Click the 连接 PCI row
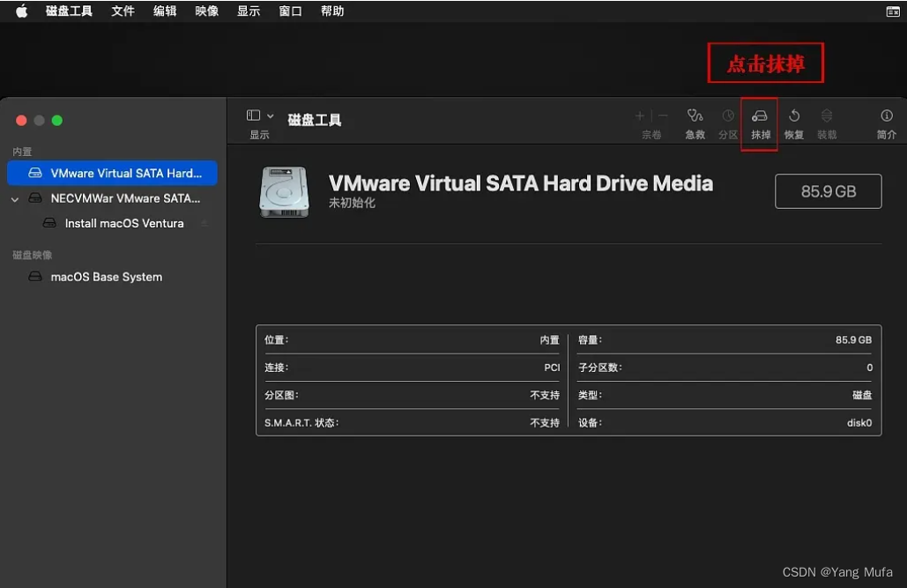 (412, 368)
